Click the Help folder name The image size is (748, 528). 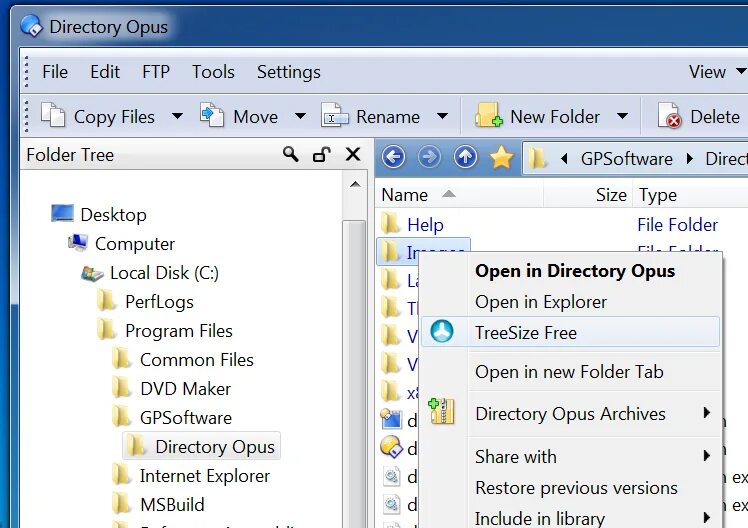pyautogui.click(x=425, y=225)
